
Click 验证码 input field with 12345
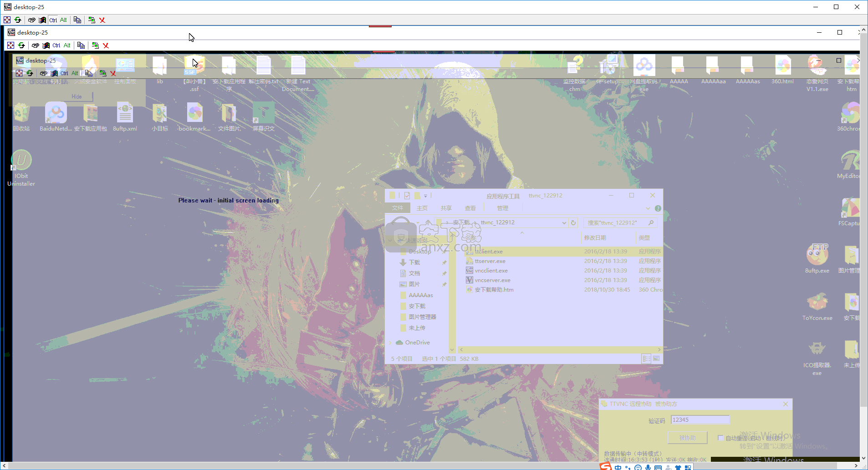[x=700, y=420]
